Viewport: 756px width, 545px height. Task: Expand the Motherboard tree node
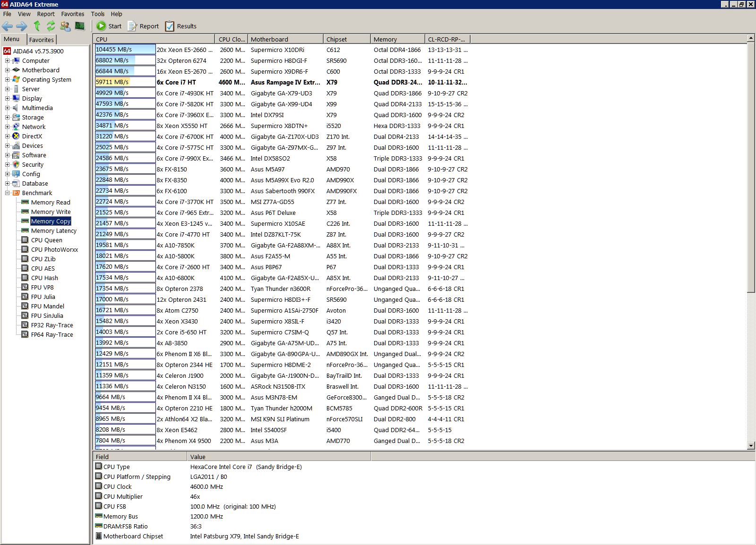click(x=7, y=70)
